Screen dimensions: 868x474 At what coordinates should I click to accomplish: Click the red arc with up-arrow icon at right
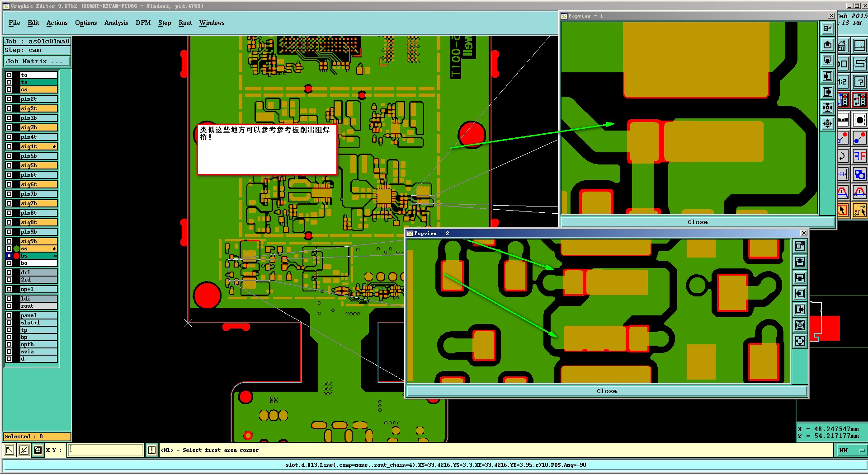click(x=859, y=192)
